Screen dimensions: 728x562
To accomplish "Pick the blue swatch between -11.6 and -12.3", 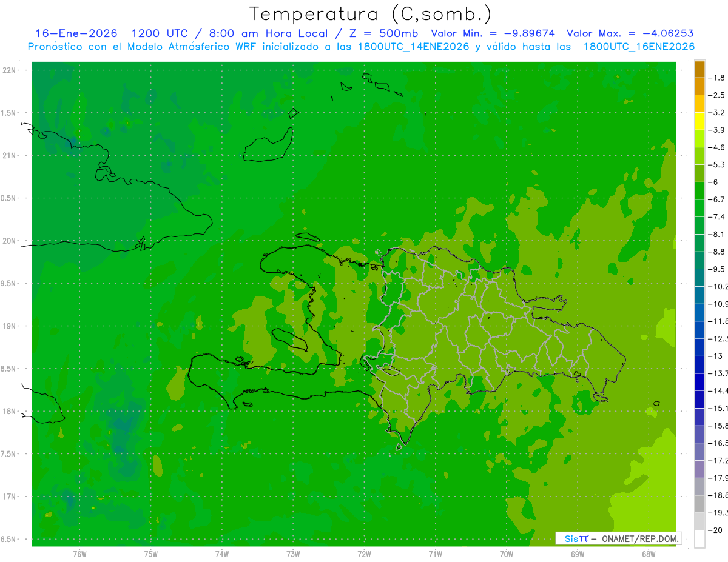I will click(699, 330).
